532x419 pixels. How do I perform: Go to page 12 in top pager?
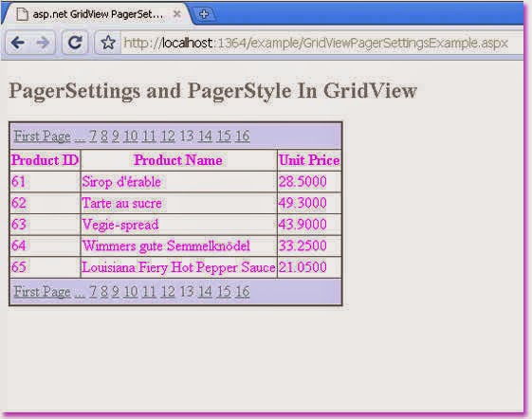tap(168, 137)
